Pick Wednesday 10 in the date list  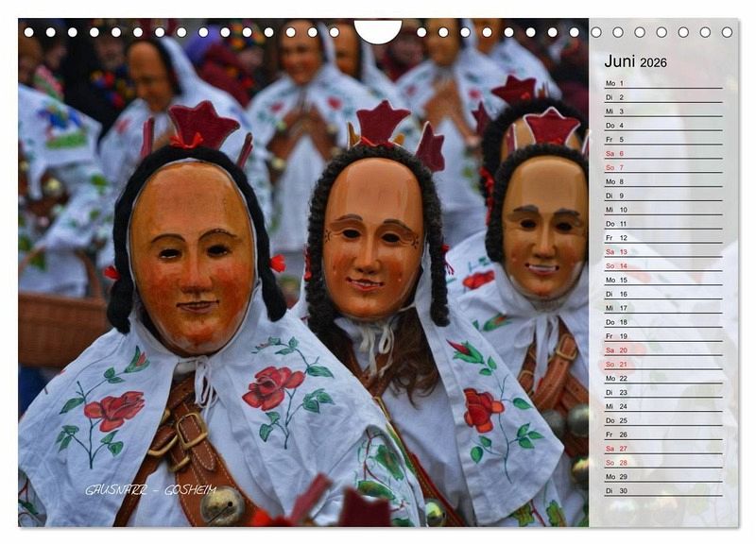click(661, 210)
